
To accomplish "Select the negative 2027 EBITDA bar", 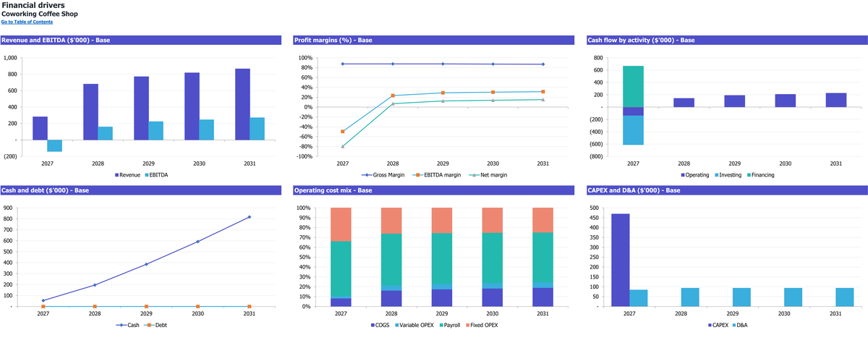I will pyautogui.click(x=55, y=145).
